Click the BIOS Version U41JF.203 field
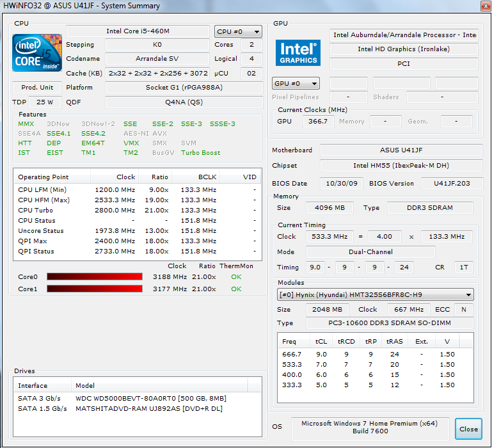Image resolution: width=492 pixels, height=448 pixels. pyautogui.click(x=452, y=183)
